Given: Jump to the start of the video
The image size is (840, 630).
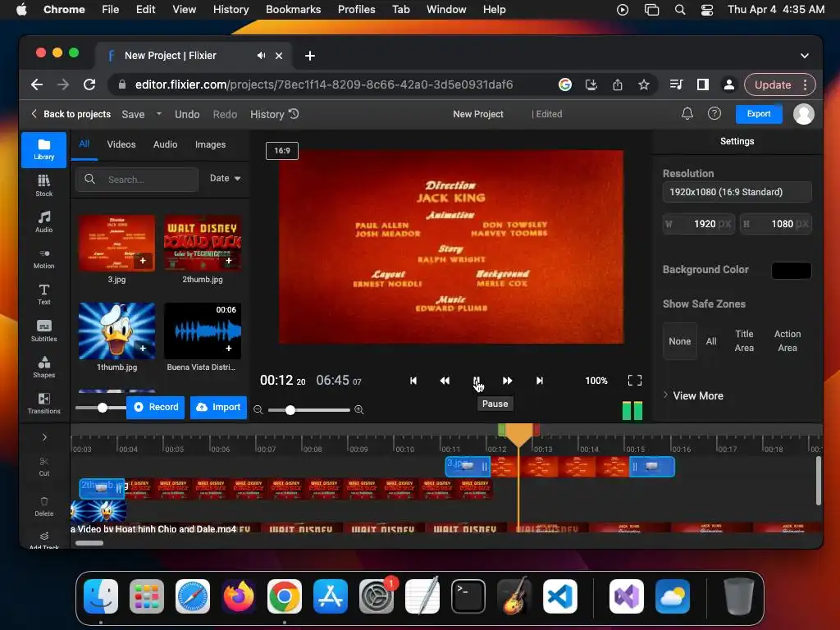Looking at the screenshot, I should pos(413,381).
